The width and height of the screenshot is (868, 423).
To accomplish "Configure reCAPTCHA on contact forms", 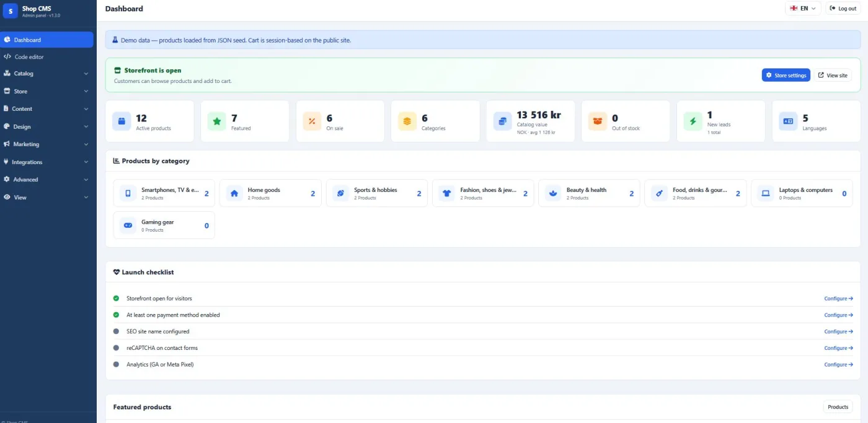I will point(838,348).
